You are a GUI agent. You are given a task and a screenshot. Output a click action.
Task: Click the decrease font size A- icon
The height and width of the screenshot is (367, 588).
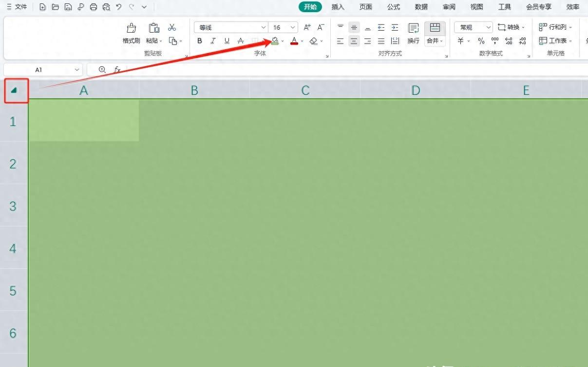(x=321, y=27)
